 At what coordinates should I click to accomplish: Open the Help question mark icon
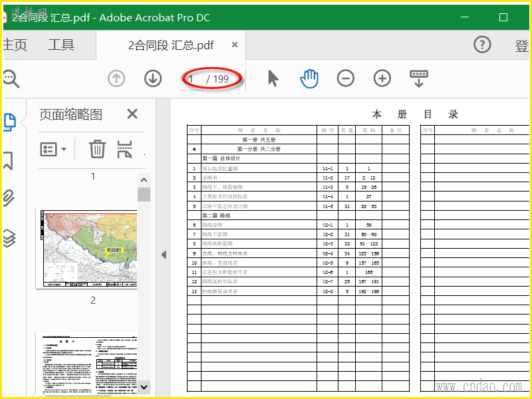pyautogui.click(x=482, y=45)
